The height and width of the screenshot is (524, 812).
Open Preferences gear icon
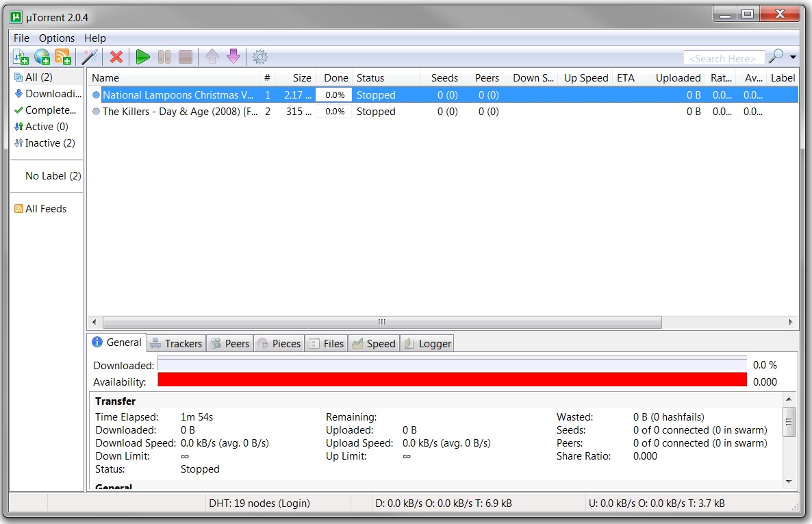pos(260,56)
